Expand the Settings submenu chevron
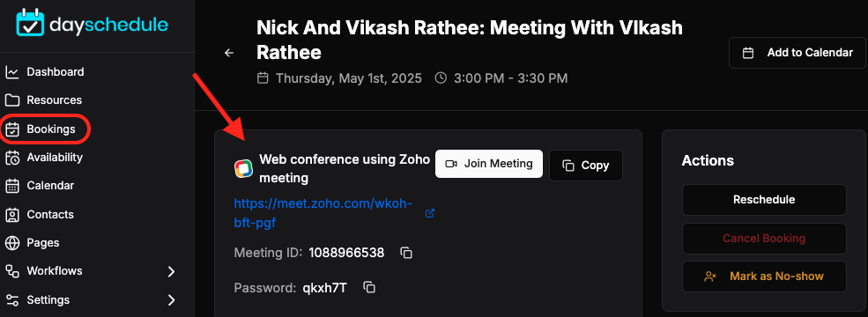868x317 pixels. click(172, 300)
